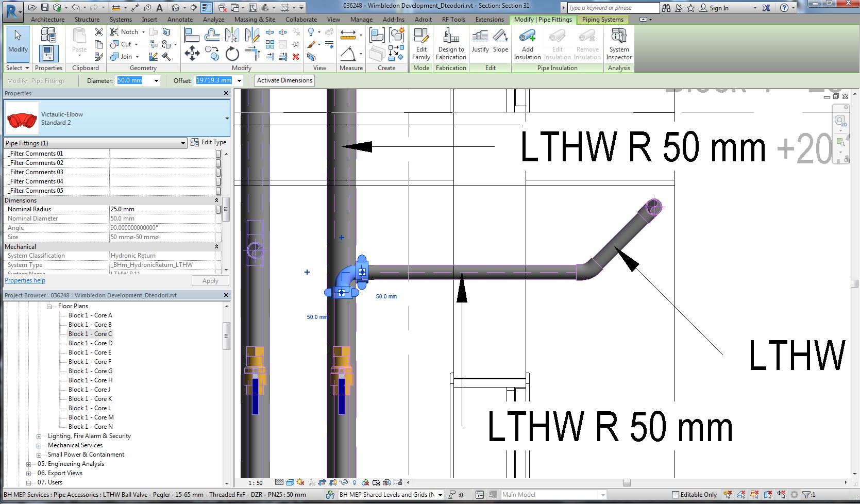Image resolution: width=860 pixels, height=504 pixels.
Task: Click the red Delete X icon
Action: pos(296,57)
